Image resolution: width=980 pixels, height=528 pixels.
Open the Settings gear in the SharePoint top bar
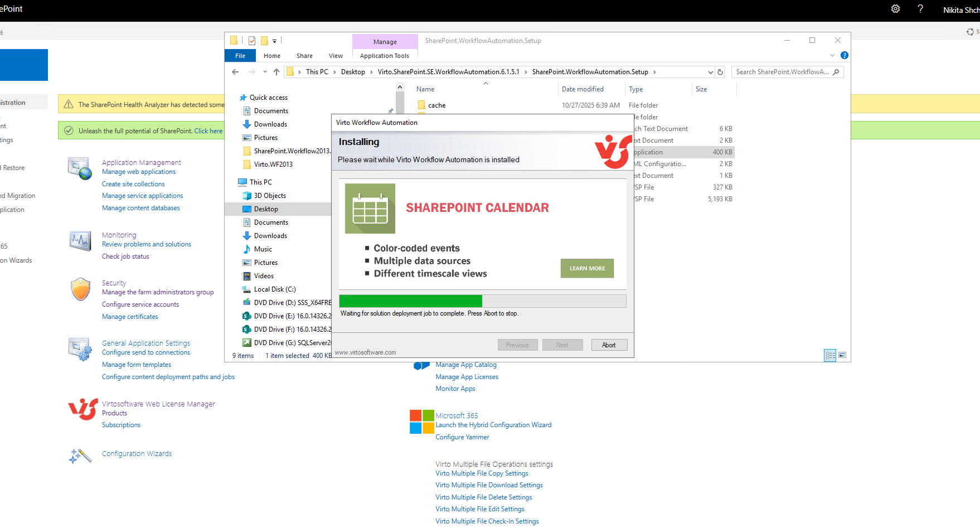point(895,9)
